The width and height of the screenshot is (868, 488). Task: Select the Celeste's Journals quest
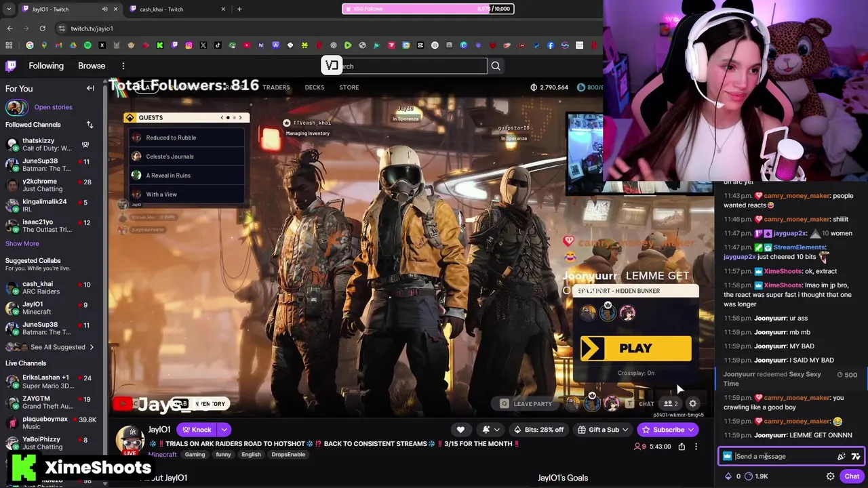tap(186, 157)
